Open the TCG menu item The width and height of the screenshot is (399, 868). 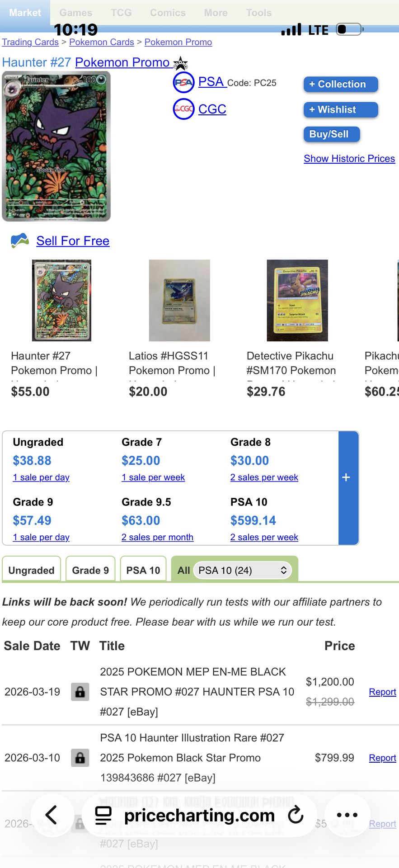click(x=121, y=13)
